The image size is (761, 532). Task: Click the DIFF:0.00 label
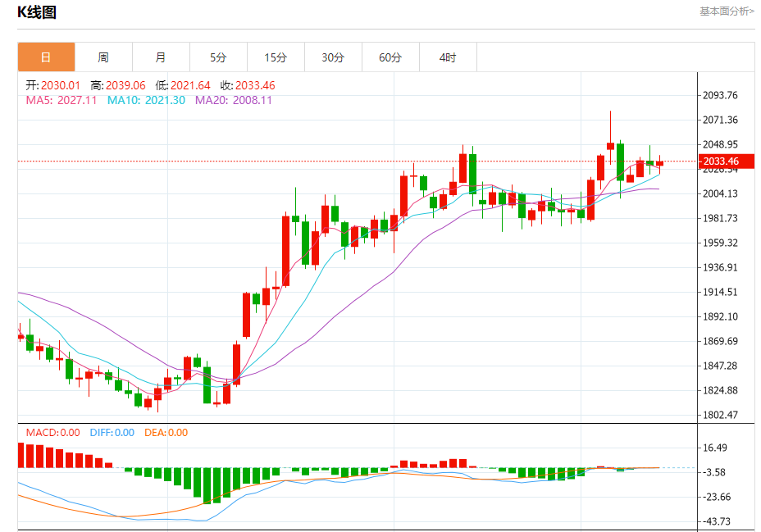click(112, 433)
